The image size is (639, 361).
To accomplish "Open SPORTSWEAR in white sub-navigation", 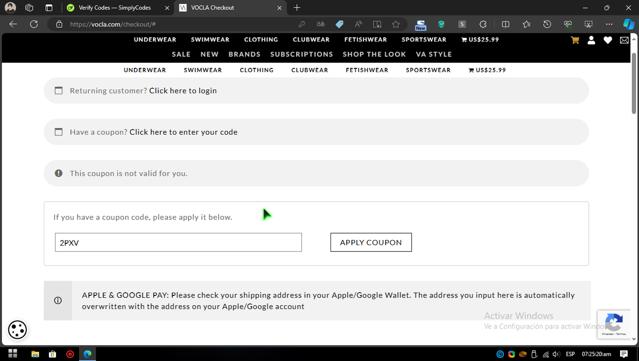I will (x=428, y=70).
